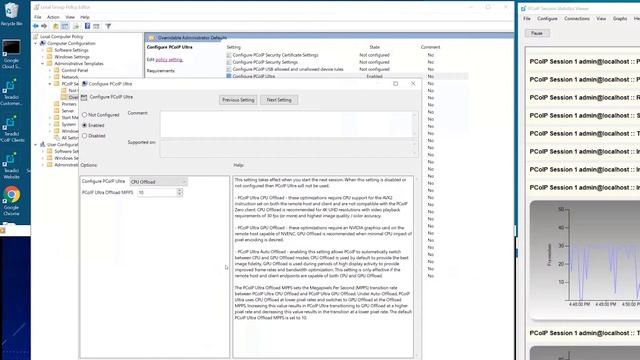Screen dimensions: 640x360
Task: Click the Next Setting button
Action: point(279,100)
